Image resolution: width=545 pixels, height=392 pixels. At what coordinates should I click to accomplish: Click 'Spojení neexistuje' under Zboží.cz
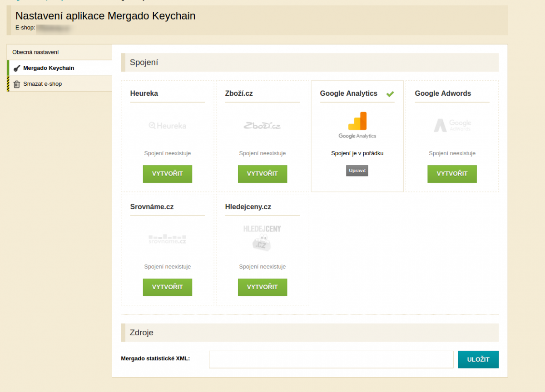pyautogui.click(x=263, y=153)
